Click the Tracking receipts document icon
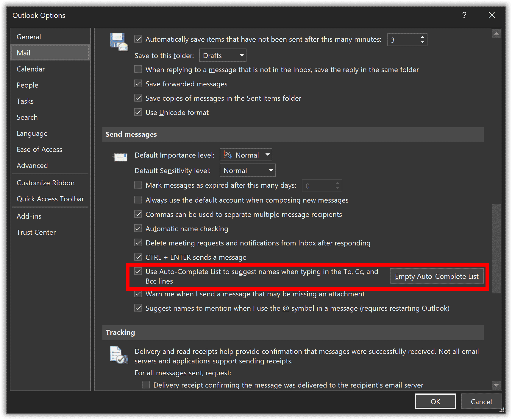The height and width of the screenshot is (420, 512). 119,355
